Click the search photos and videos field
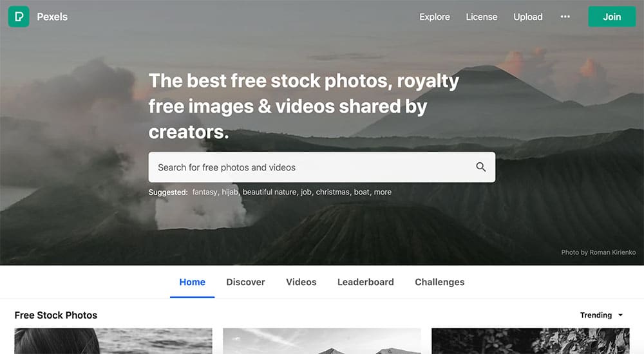The height and width of the screenshot is (354, 644). pyautogui.click(x=321, y=167)
